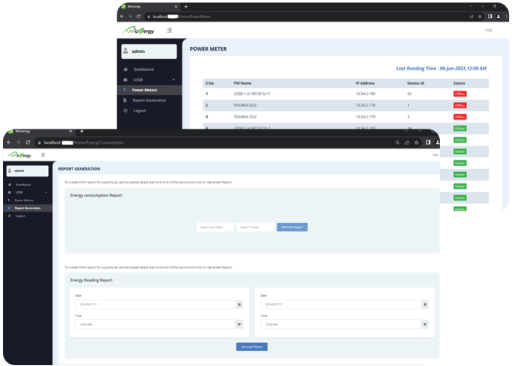
Task: Click Last Reading Time text
Action: 441,68
